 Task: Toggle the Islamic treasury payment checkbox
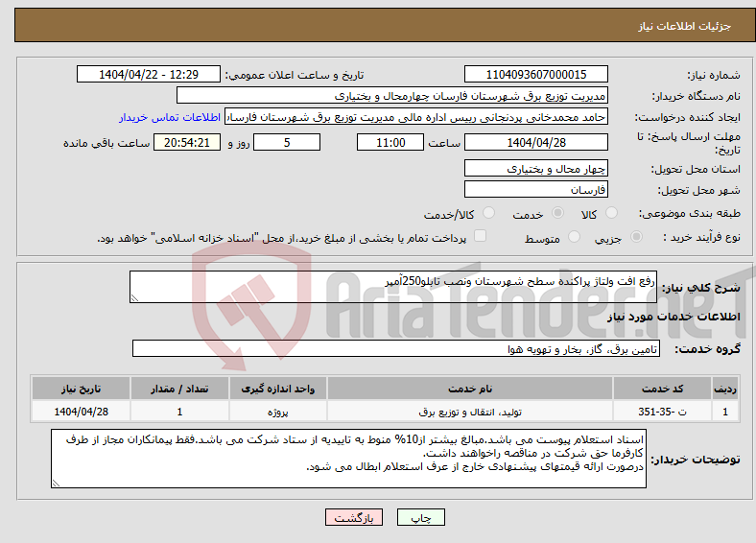point(481,236)
